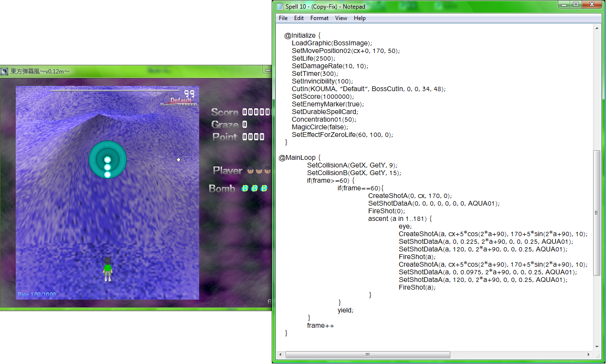
Task: Click the 'CreateShotA(0, cx, 170, 0);' line
Action: (x=410, y=196)
